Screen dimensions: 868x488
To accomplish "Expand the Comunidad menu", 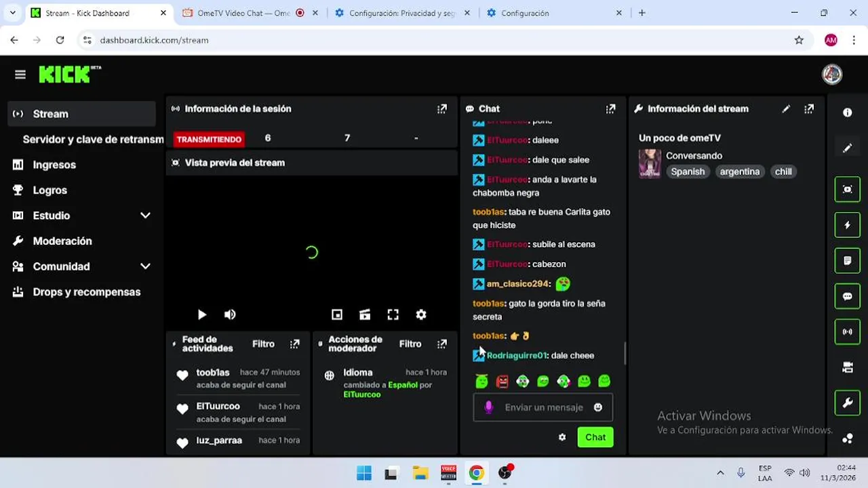I will click(145, 266).
